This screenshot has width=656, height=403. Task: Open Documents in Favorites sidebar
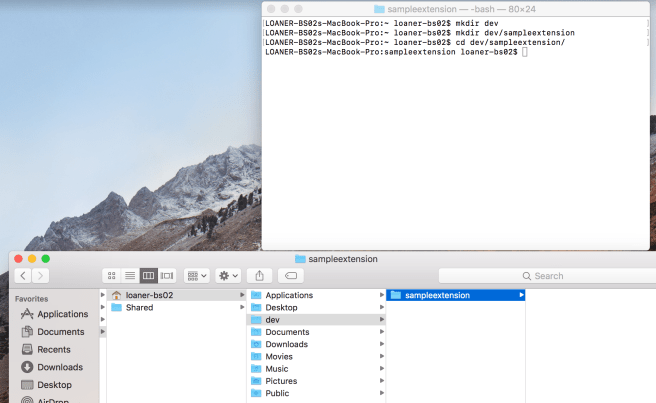click(x=60, y=332)
